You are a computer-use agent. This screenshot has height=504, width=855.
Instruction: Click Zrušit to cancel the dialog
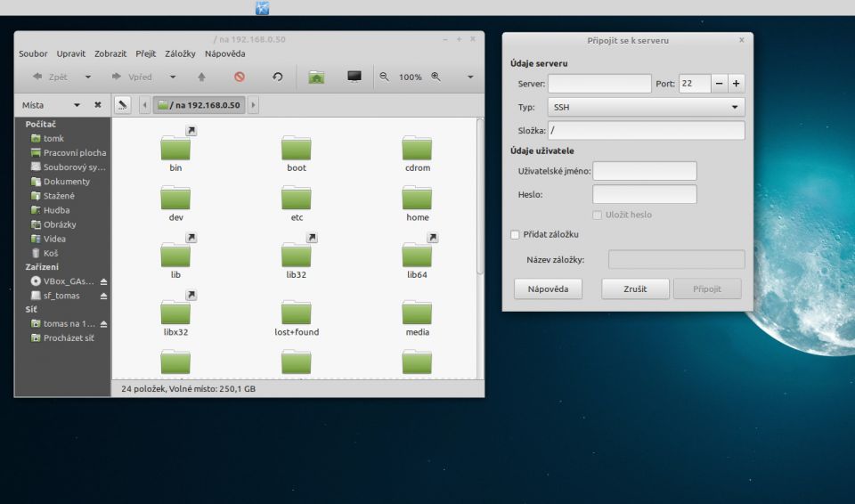(635, 289)
